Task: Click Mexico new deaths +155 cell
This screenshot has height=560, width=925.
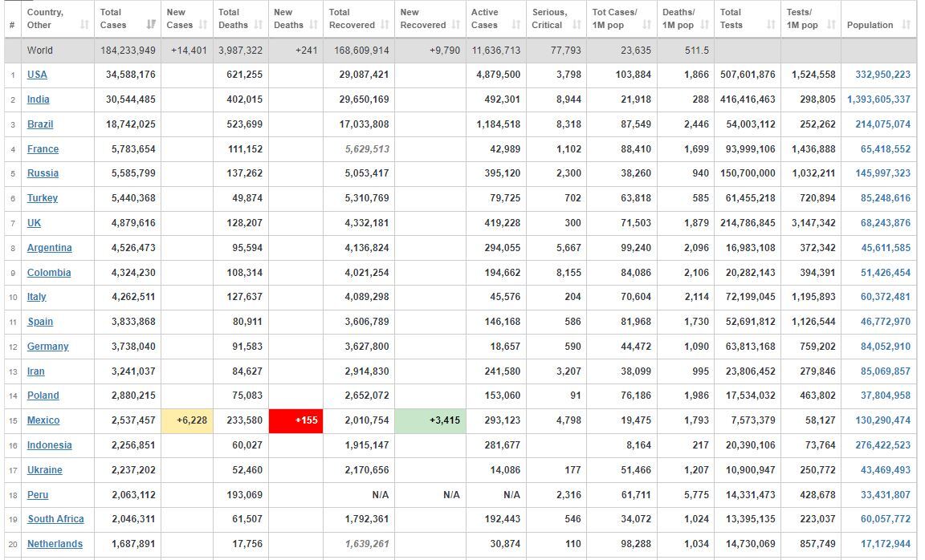Action: (x=295, y=420)
